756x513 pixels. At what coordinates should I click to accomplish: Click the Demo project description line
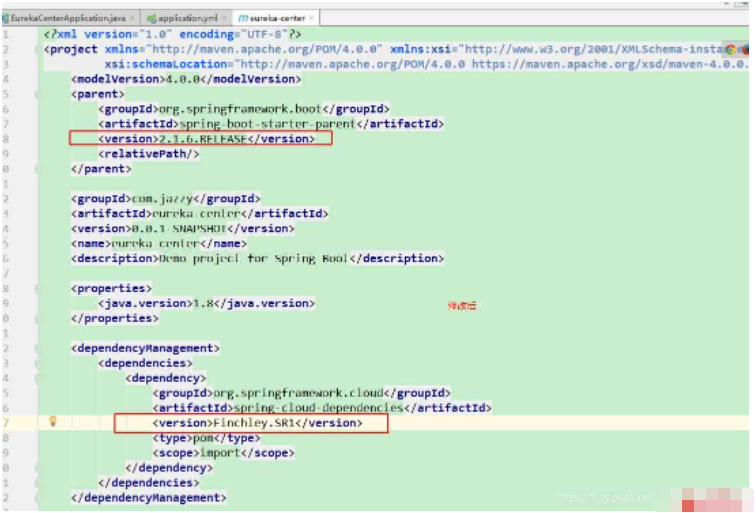257,258
